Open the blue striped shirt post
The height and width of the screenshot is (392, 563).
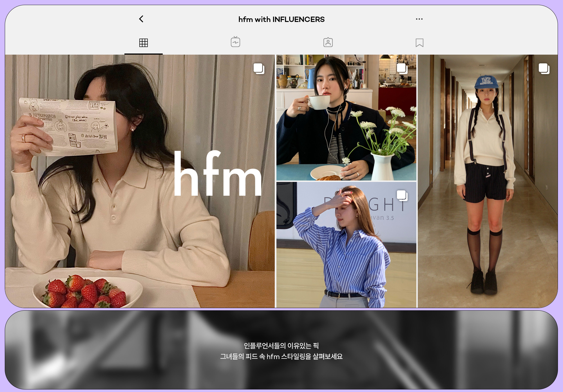[346, 253]
